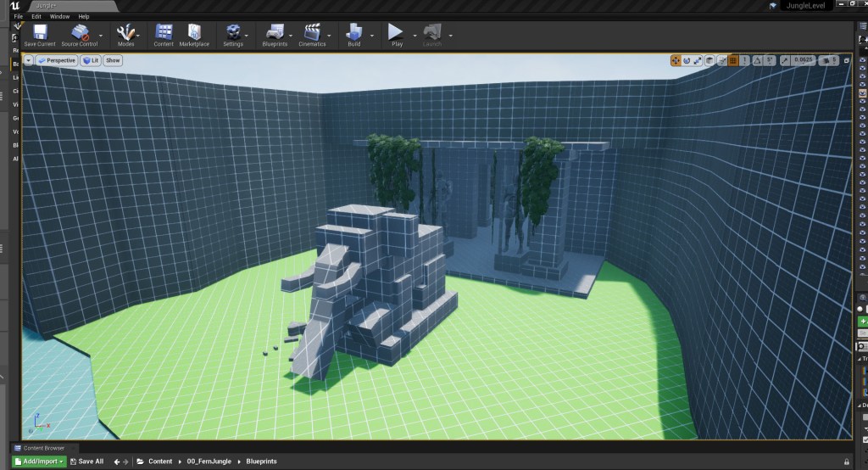This screenshot has width=868, height=470.
Task: Open the Window menu
Action: point(59,16)
